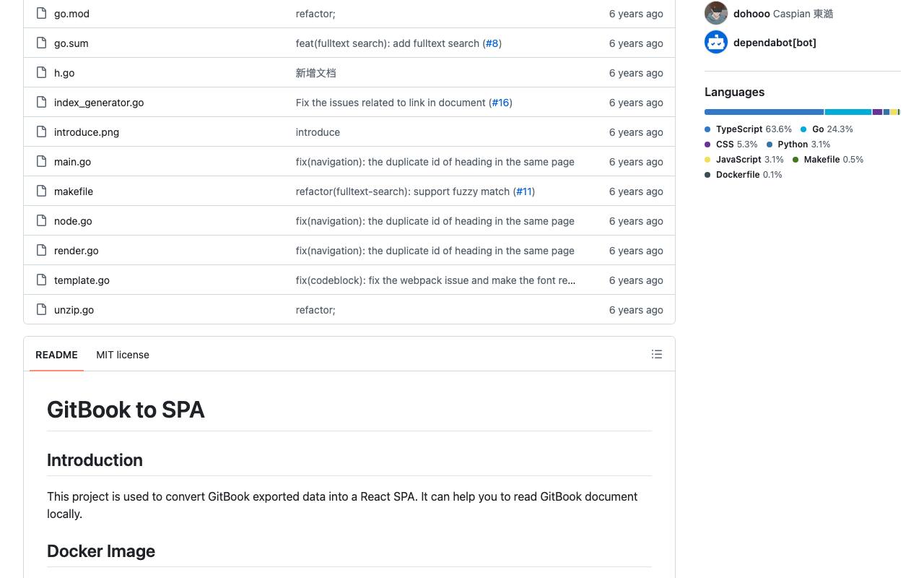Image resolution: width=924 pixels, height=578 pixels.
Task: Open the makefile file
Action: [74, 191]
